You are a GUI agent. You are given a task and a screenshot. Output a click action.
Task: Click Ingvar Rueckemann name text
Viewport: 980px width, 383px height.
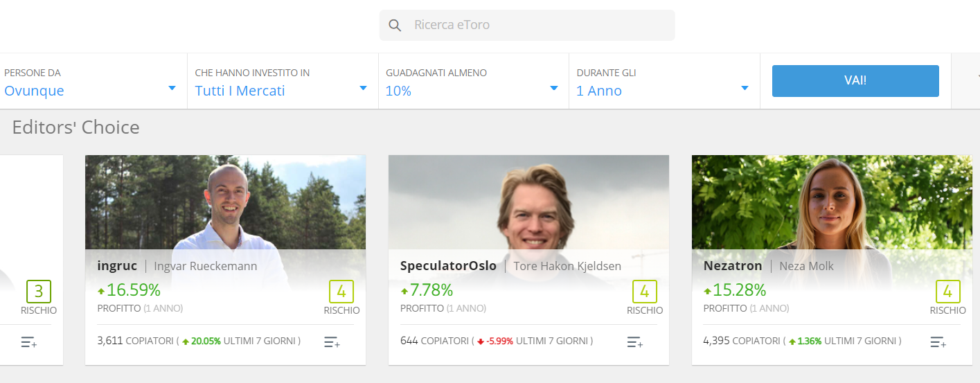[205, 267]
